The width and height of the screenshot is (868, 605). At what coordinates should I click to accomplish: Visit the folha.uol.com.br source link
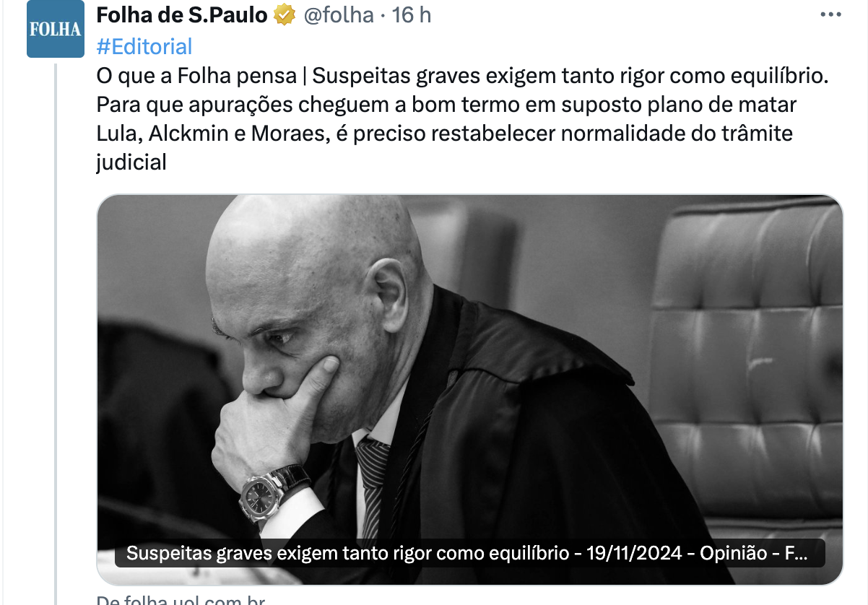click(x=181, y=599)
